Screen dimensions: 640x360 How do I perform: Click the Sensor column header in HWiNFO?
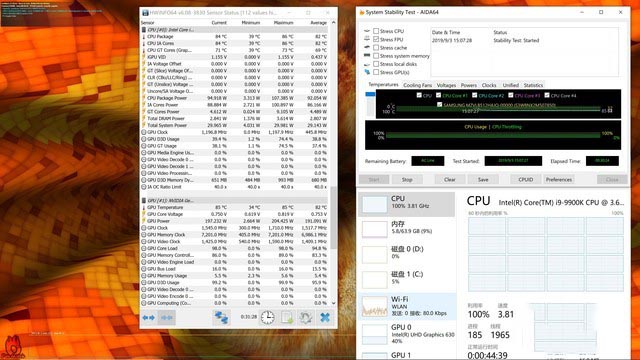click(x=148, y=23)
